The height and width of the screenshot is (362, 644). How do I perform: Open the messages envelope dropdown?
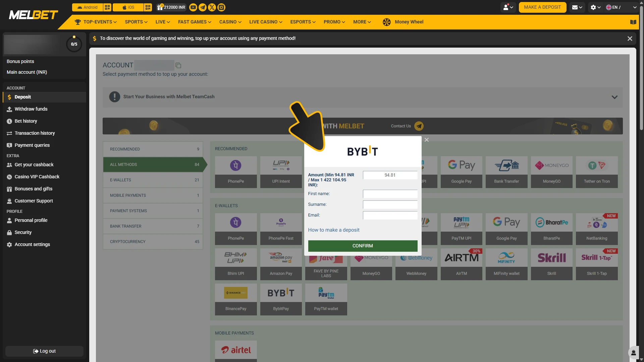(577, 7)
